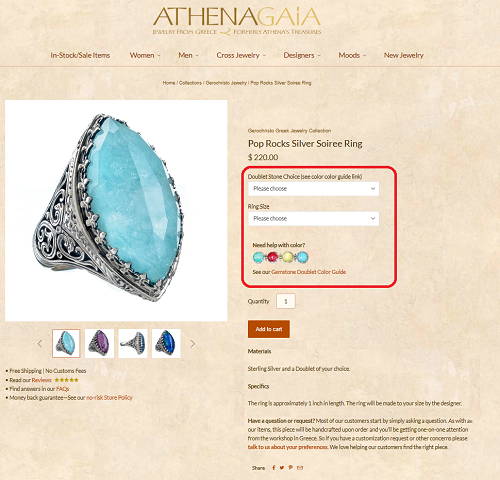Viewport: 500px width, 480px height.
Task: Open the no-risk Store Policy link
Action: point(109,398)
